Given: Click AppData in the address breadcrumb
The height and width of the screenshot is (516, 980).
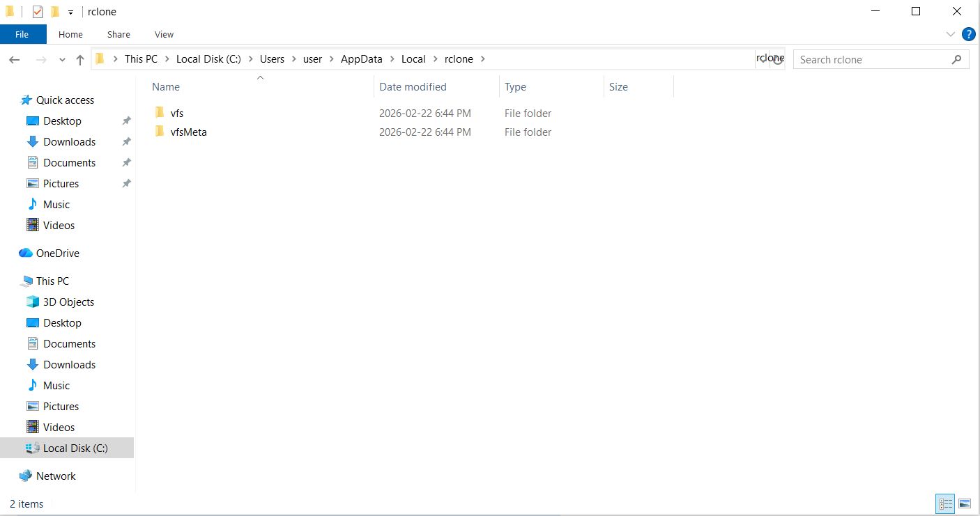Looking at the screenshot, I should pyautogui.click(x=362, y=59).
